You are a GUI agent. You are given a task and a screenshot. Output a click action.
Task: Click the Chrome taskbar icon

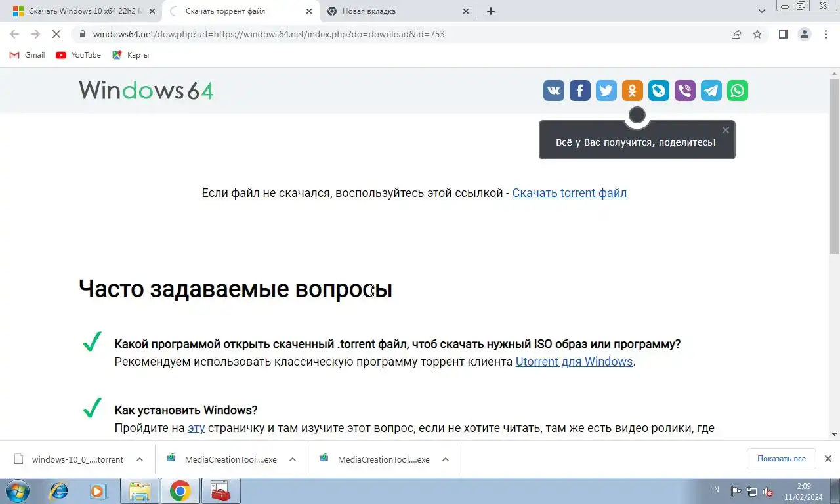(x=180, y=491)
